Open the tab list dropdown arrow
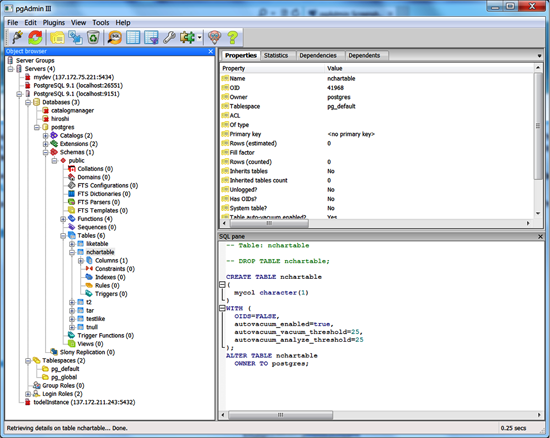 coord(539,56)
